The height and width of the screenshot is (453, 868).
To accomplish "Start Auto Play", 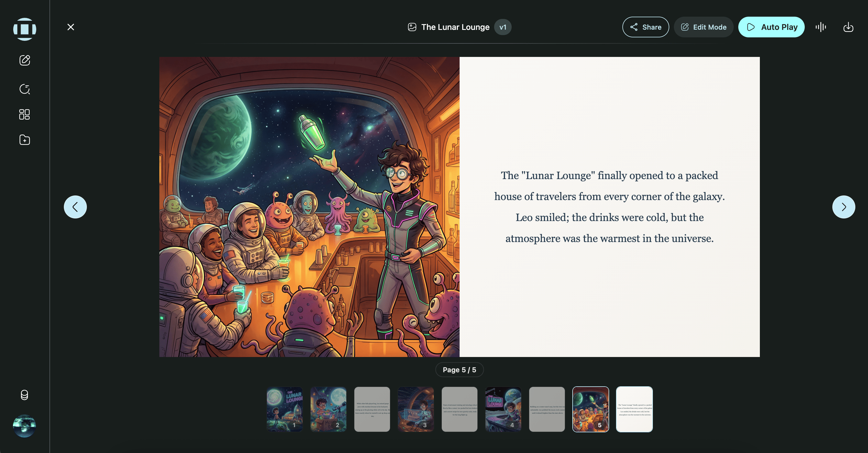I will (771, 27).
